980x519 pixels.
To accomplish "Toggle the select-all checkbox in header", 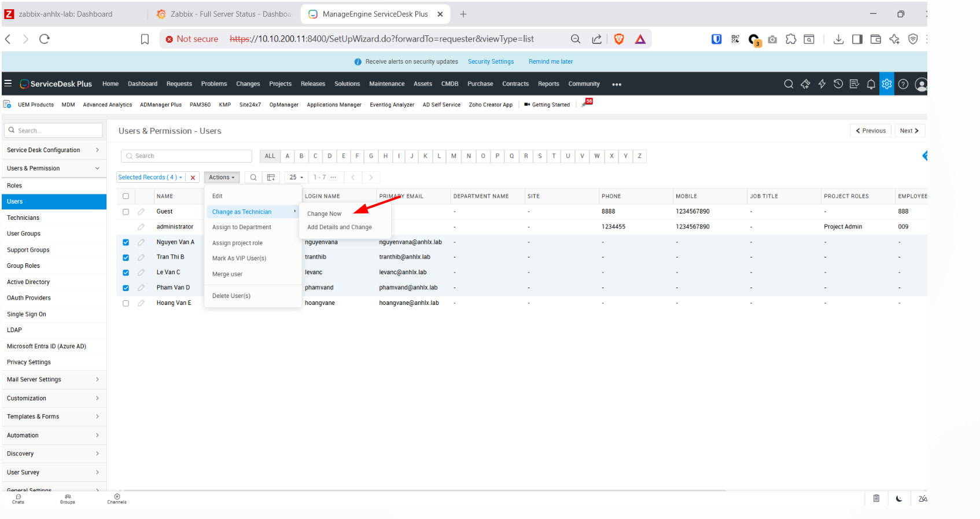I will [x=126, y=196].
